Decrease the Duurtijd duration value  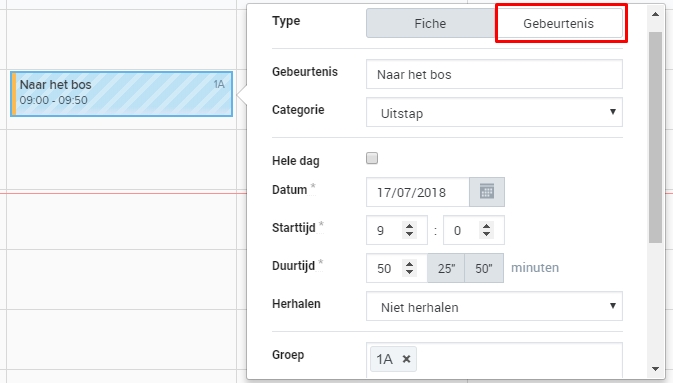click(x=409, y=272)
